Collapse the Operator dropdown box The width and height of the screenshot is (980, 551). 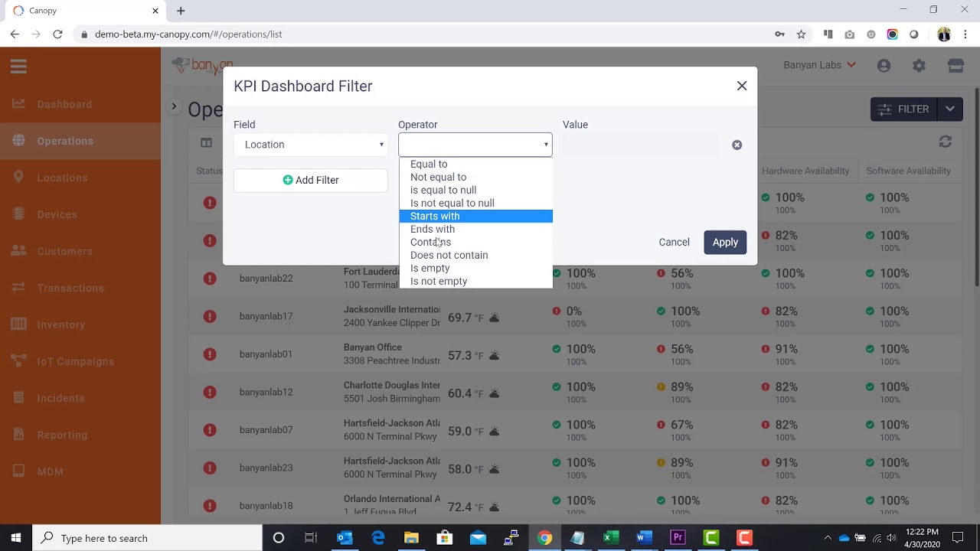(475, 145)
